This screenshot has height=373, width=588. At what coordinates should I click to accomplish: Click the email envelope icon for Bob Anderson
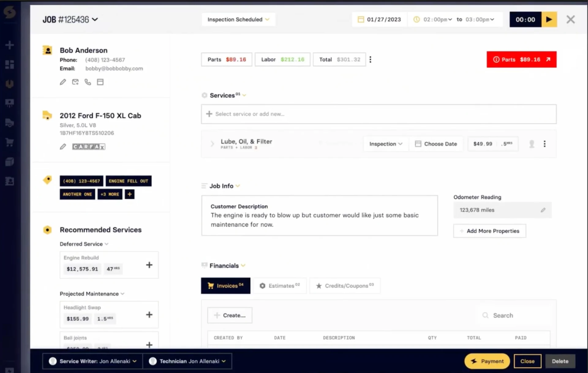click(75, 82)
